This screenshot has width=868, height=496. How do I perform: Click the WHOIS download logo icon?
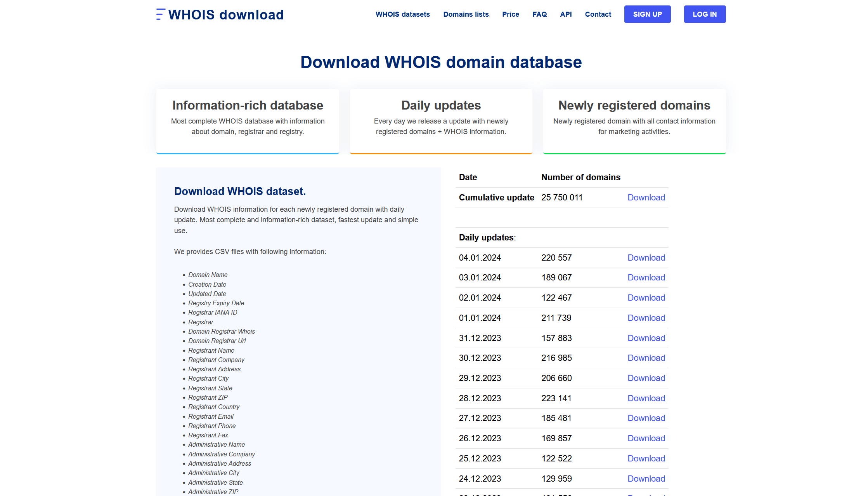click(159, 14)
